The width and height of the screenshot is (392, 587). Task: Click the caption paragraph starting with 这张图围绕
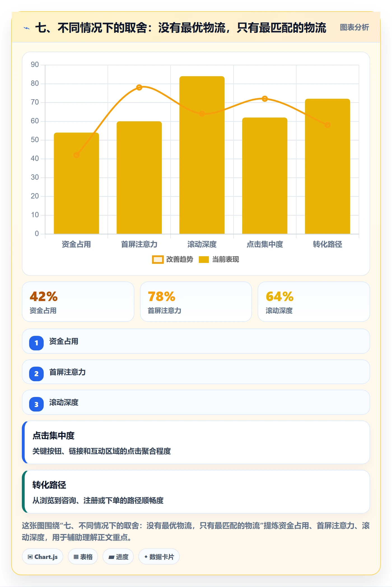[x=196, y=531]
